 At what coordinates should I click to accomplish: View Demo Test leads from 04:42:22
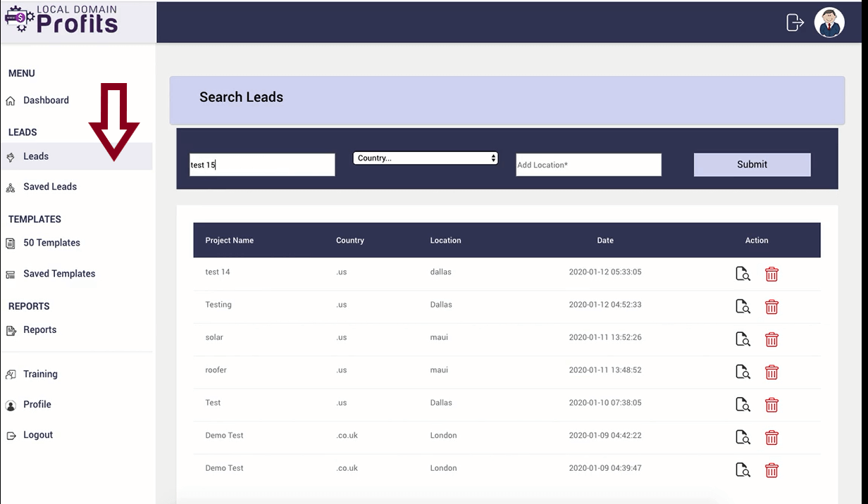743,437
